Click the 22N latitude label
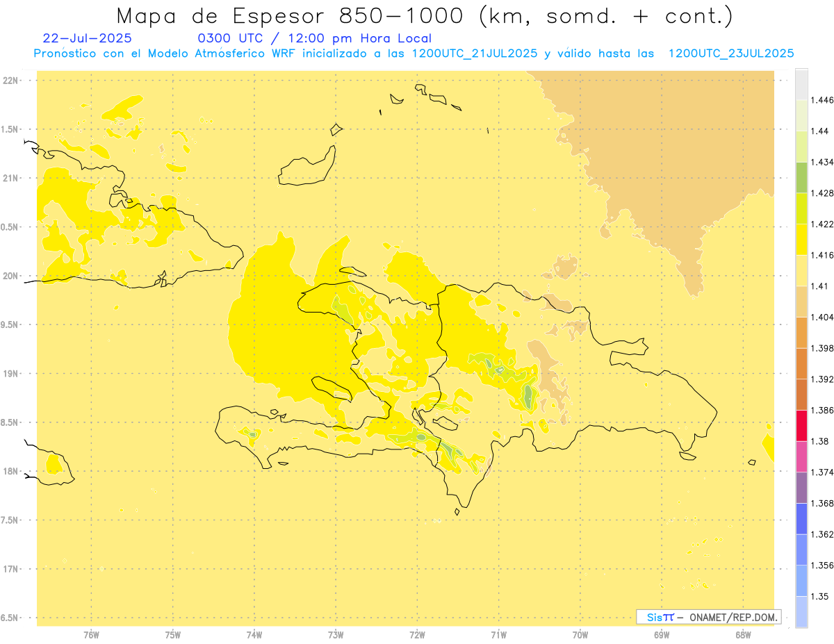 pos(11,80)
